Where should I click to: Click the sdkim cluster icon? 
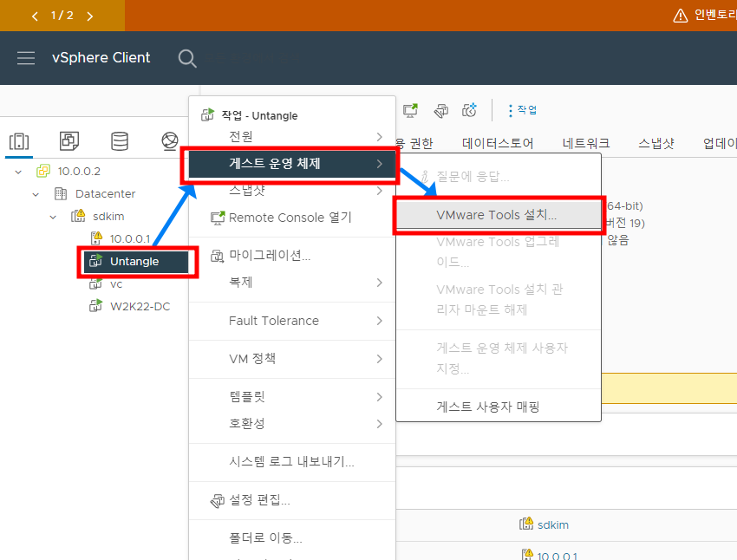click(78, 216)
